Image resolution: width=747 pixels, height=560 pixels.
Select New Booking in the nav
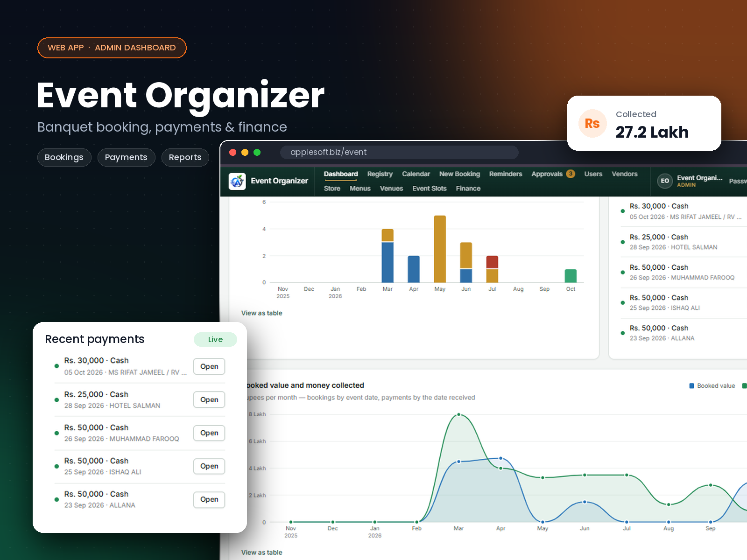click(459, 174)
